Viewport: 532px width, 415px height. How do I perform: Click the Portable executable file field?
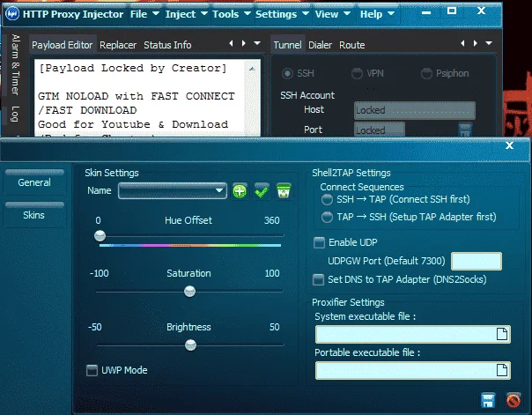pos(412,370)
